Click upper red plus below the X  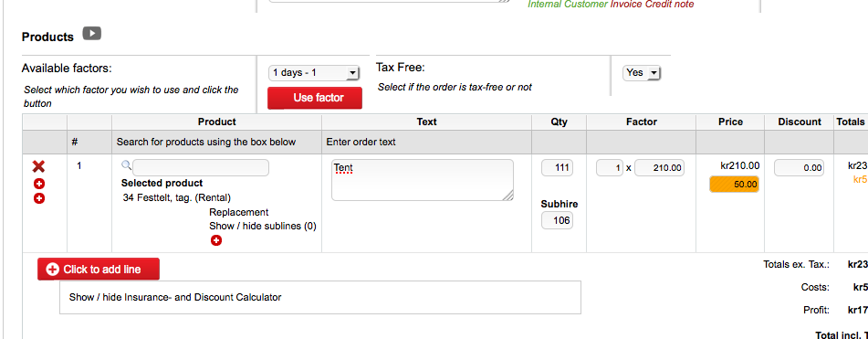click(39, 184)
